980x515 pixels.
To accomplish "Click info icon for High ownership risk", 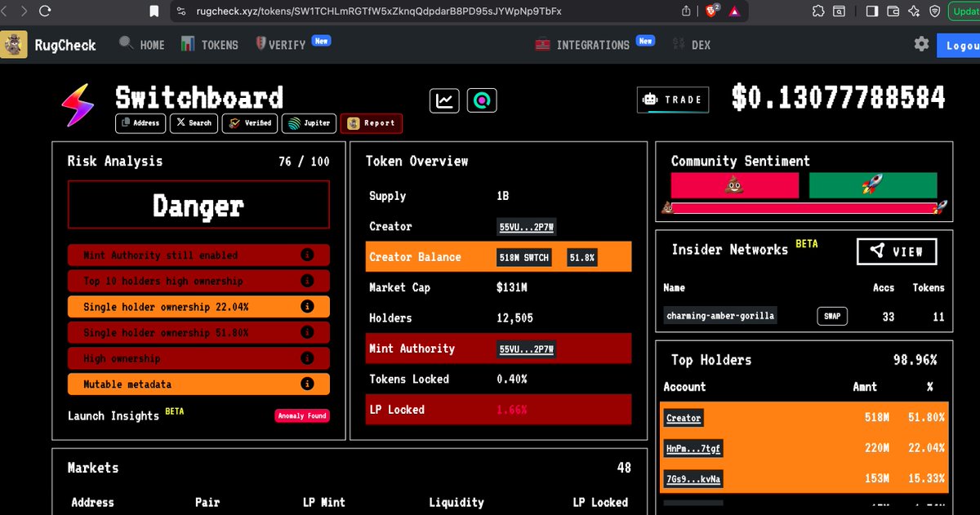I will pos(307,358).
